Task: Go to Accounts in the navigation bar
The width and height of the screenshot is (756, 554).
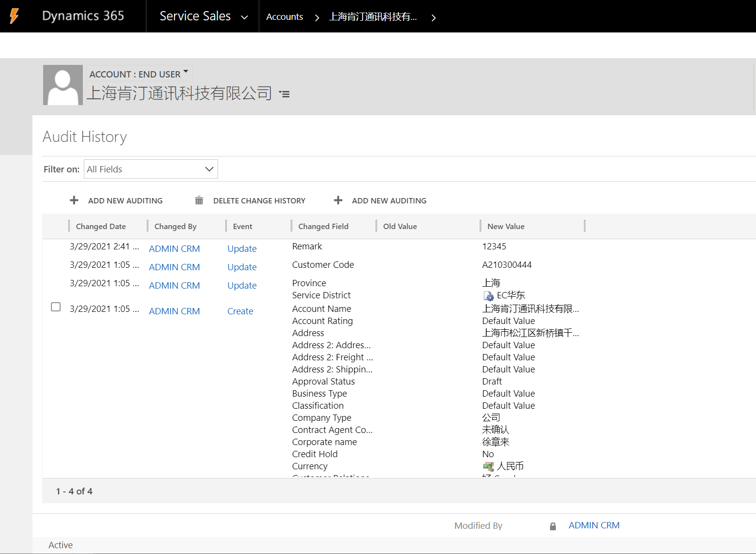Action: (284, 16)
